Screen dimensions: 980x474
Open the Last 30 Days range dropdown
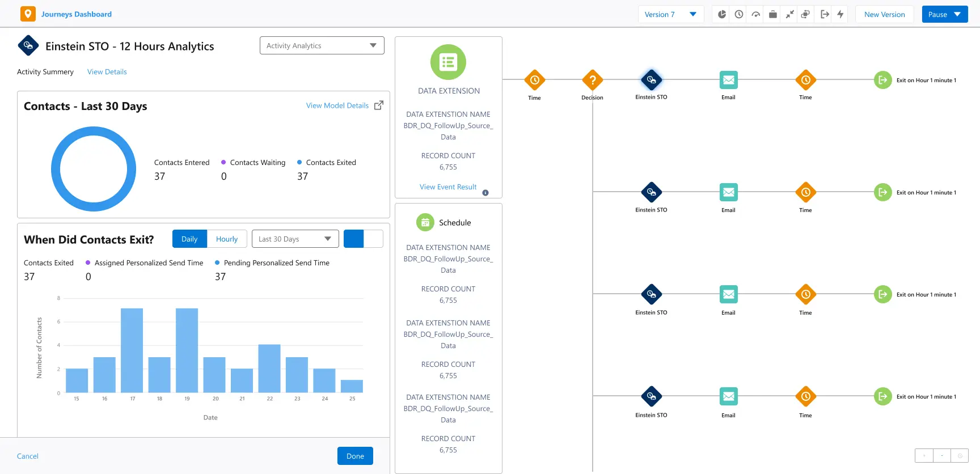click(295, 239)
